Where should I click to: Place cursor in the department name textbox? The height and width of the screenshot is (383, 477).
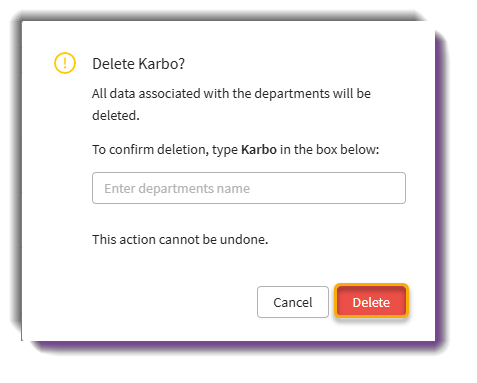pyautogui.click(x=249, y=188)
